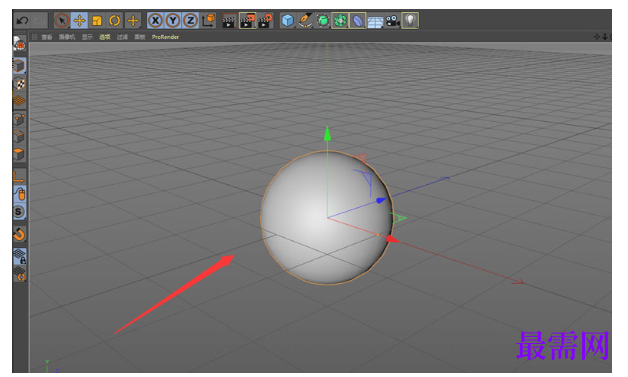Screen dimensions: 628x377
Task: Open the green Array modeling palette
Action: (340, 20)
